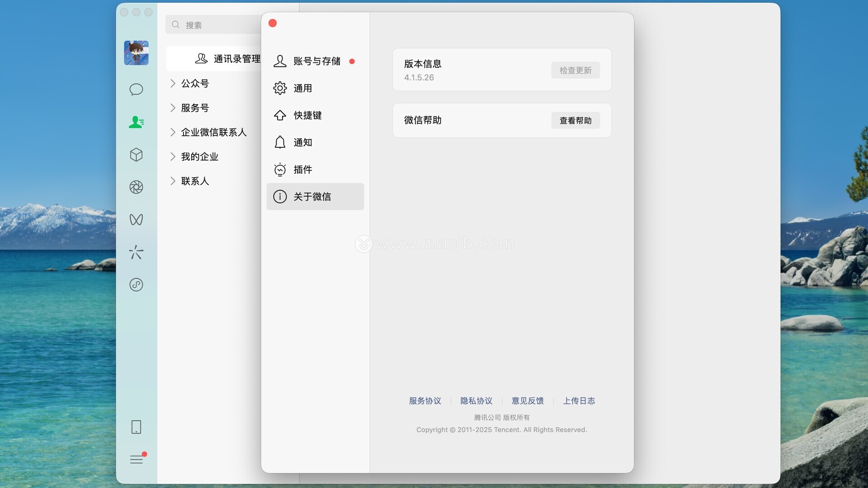This screenshot has width=868, height=488.
Task: Open the Chats bubble icon in sidebar
Action: click(x=136, y=89)
